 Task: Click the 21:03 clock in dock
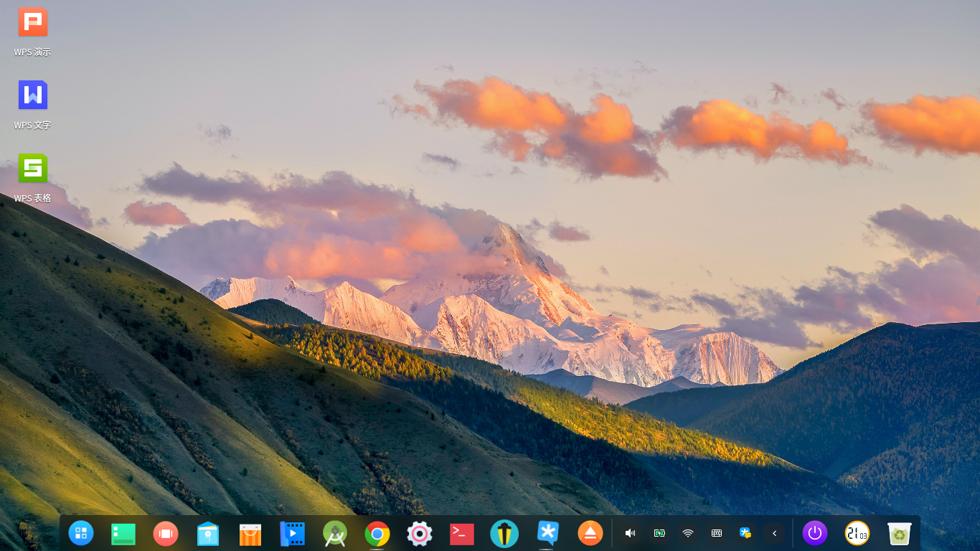click(857, 533)
